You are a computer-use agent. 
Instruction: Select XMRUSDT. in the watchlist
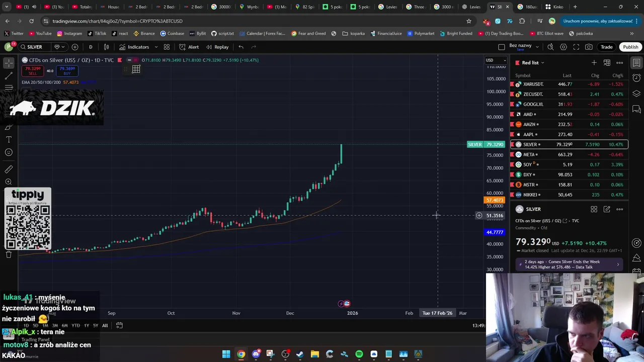click(x=569, y=84)
